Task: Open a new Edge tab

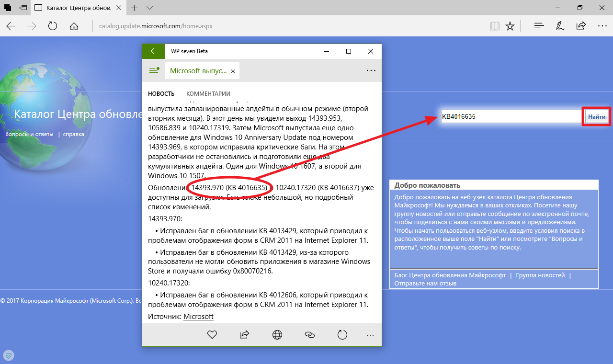Action: (x=135, y=8)
